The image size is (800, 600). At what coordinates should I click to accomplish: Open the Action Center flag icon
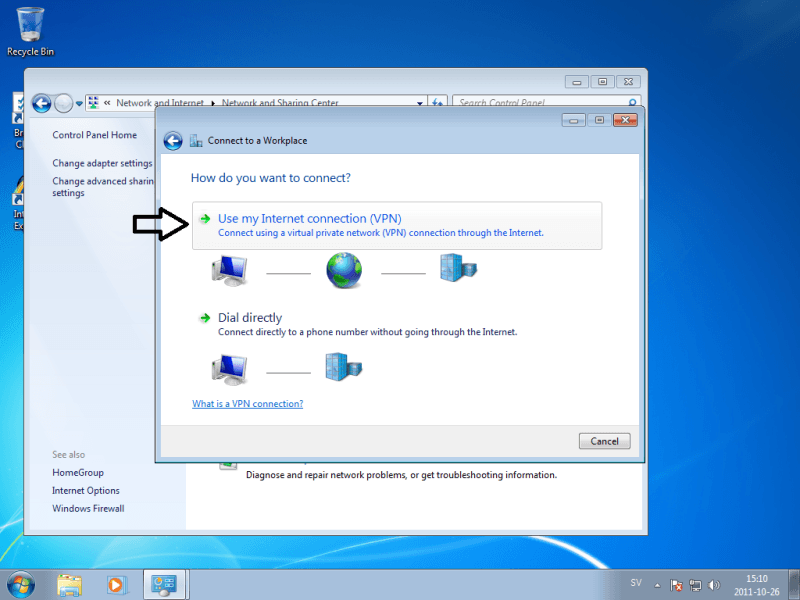[x=676, y=584]
